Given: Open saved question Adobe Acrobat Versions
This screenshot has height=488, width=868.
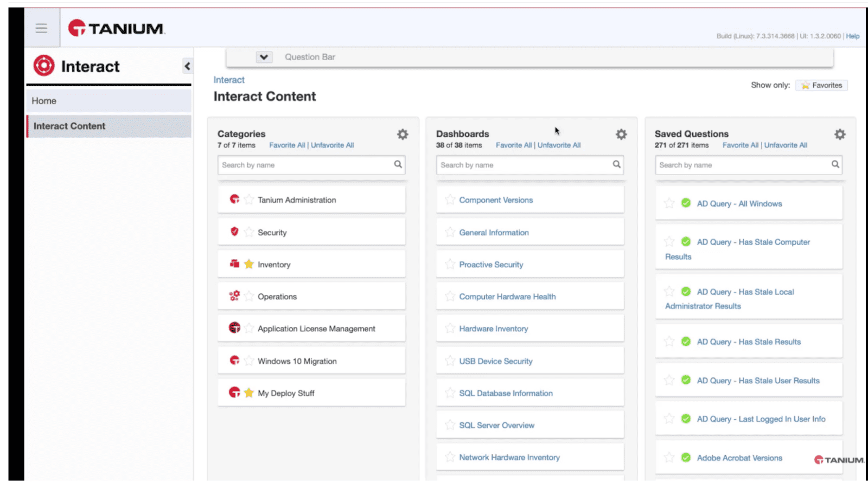Looking at the screenshot, I should click(x=739, y=458).
